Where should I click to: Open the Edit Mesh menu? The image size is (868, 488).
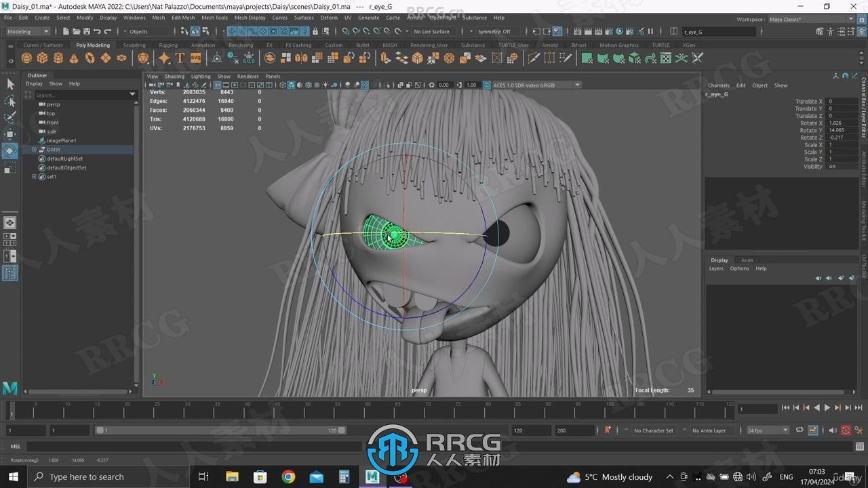183,18
